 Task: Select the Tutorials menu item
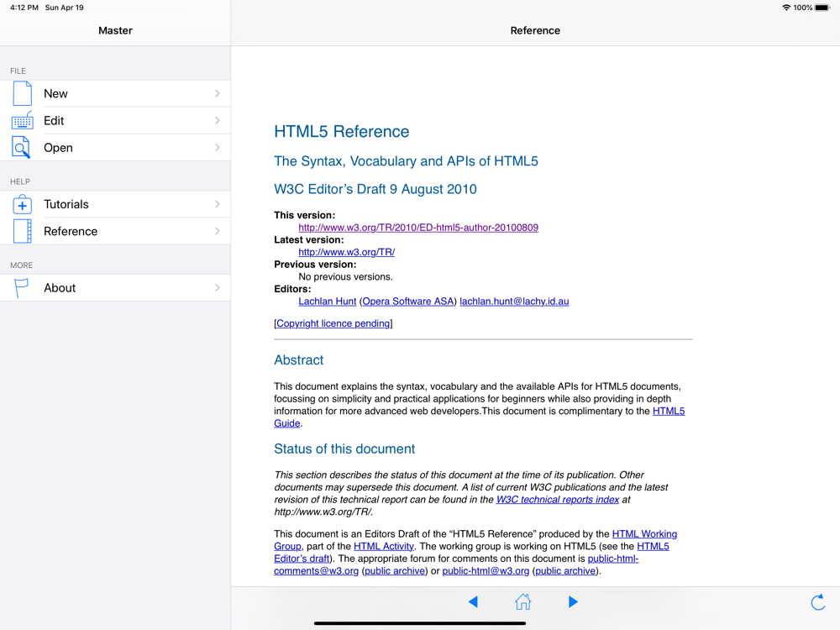click(x=115, y=204)
